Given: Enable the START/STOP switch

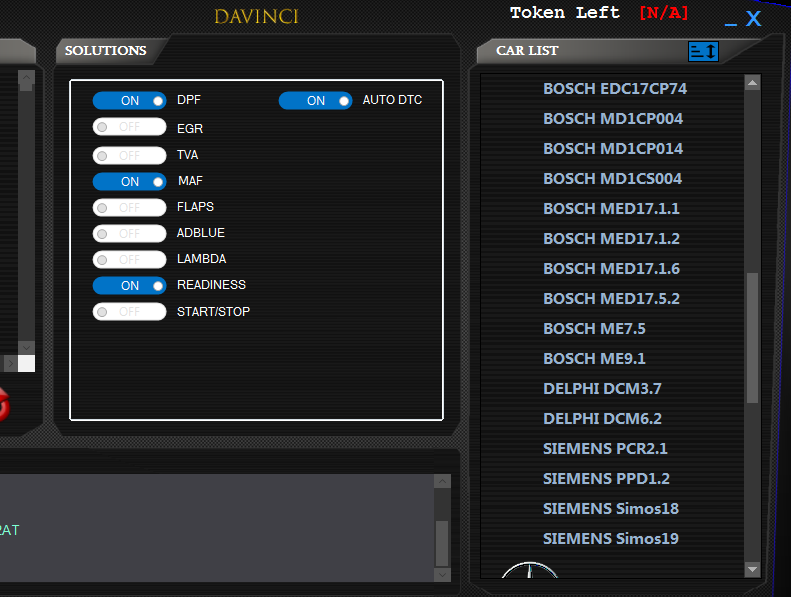Looking at the screenshot, I should [130, 311].
